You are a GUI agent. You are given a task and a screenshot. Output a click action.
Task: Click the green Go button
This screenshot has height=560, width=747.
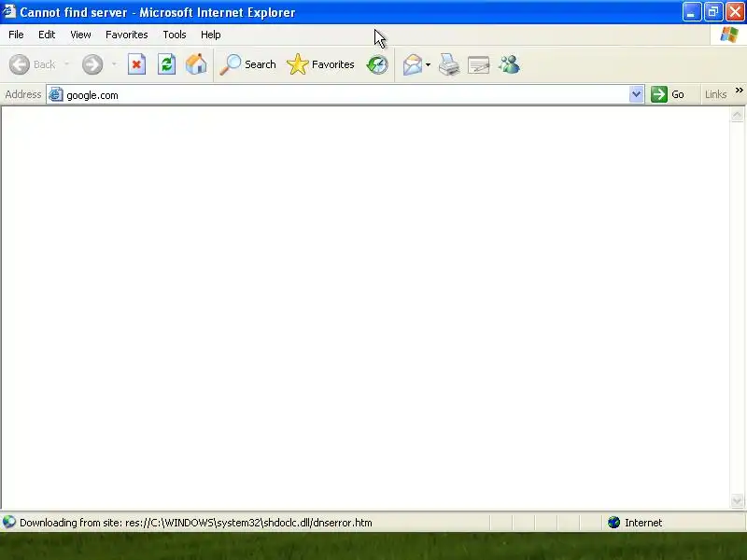tap(668, 94)
